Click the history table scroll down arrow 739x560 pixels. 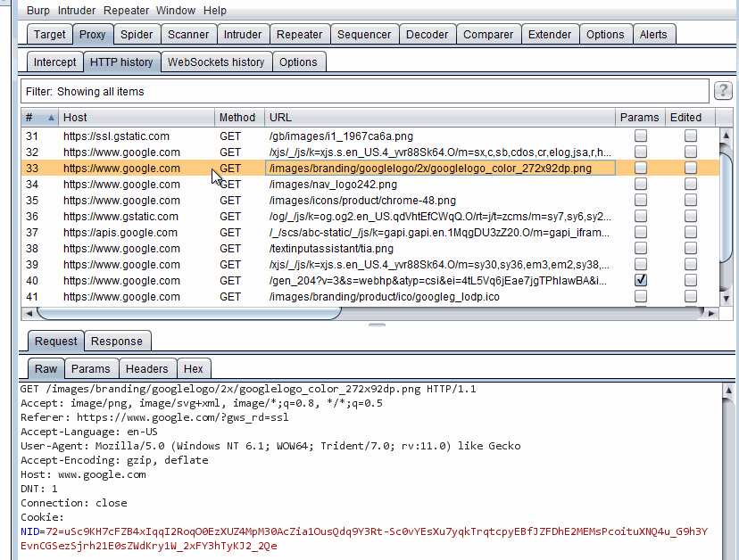[x=726, y=299]
